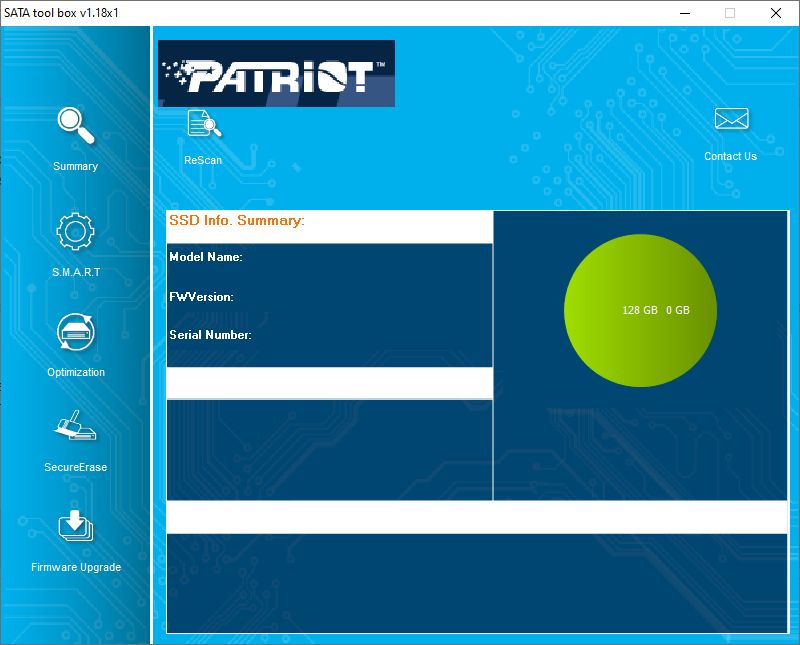
Task: Select the SecureErase label
Action: [x=76, y=467]
